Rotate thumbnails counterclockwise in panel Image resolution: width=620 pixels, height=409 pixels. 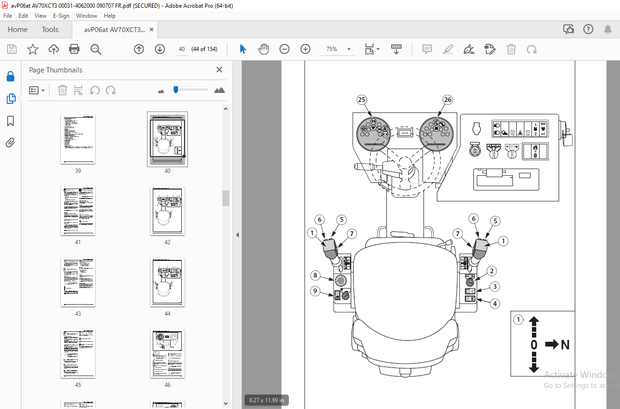(96, 90)
